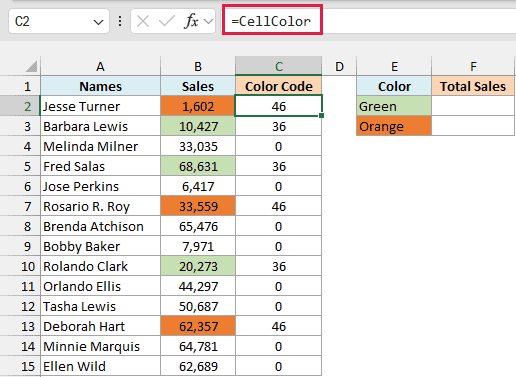516x377 pixels.
Task: Select the green cell with 10,427
Action: (x=198, y=126)
